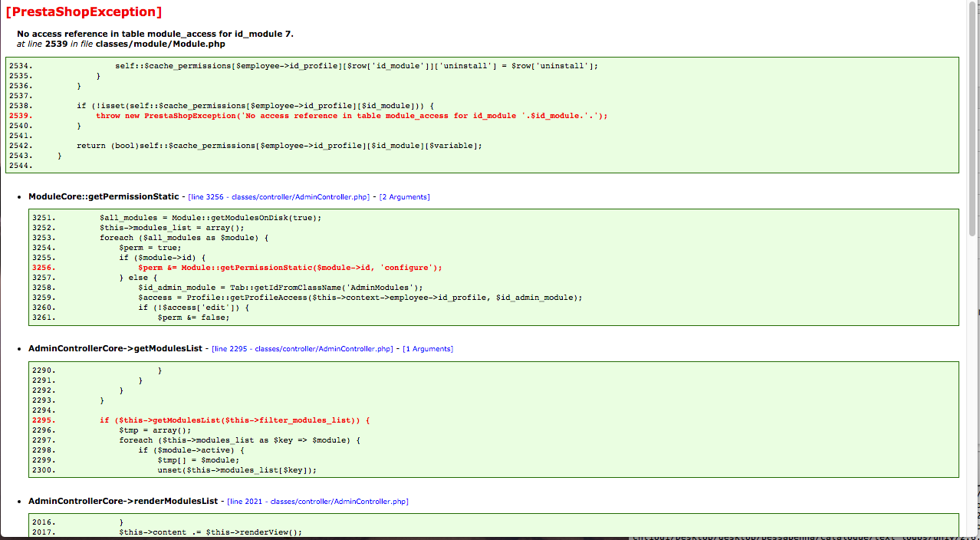Click code line 2538 if !isset statement
This screenshot has width=980, height=540.
pos(255,106)
